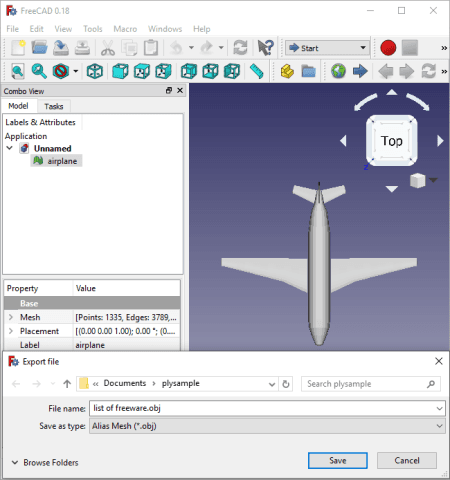Viewport: 450px width, 480px height.
Task: Set front view cube icon
Action: tap(120, 71)
